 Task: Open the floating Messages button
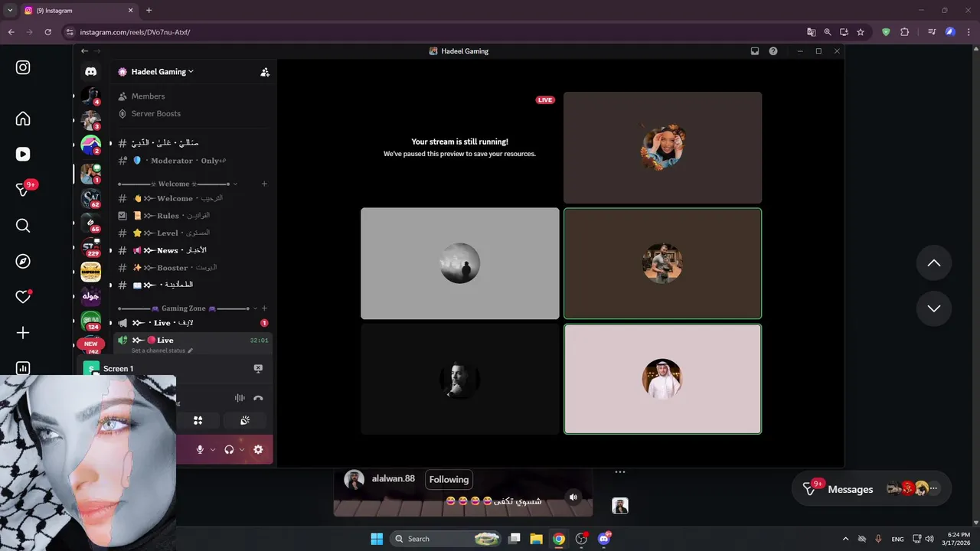(x=871, y=488)
